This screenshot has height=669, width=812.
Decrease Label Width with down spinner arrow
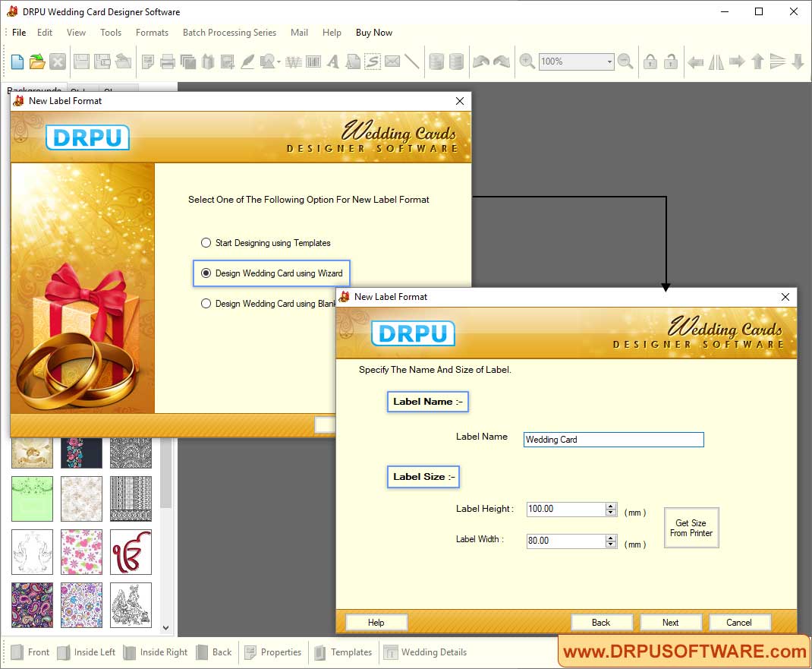[x=611, y=544]
